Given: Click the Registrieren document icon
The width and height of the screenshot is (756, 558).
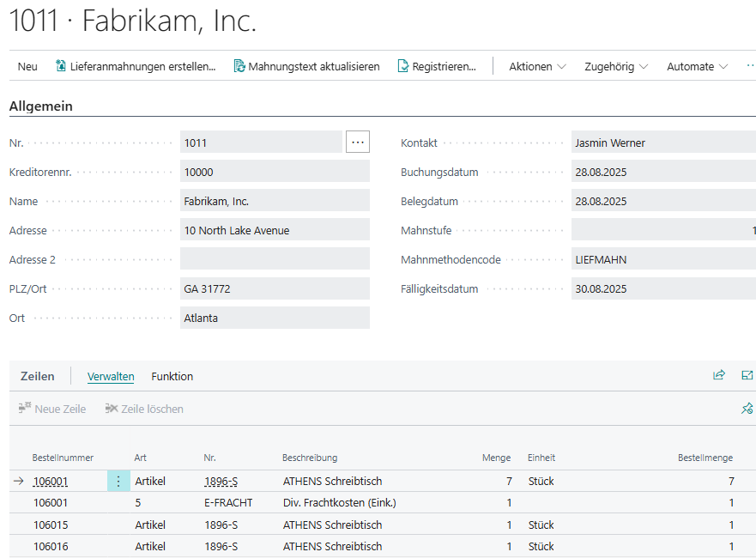Looking at the screenshot, I should click(403, 66).
